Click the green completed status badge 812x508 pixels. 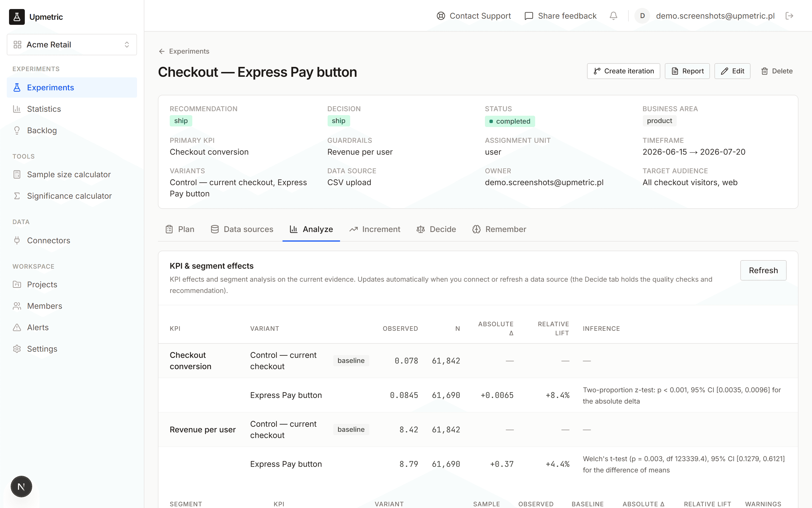510,121
